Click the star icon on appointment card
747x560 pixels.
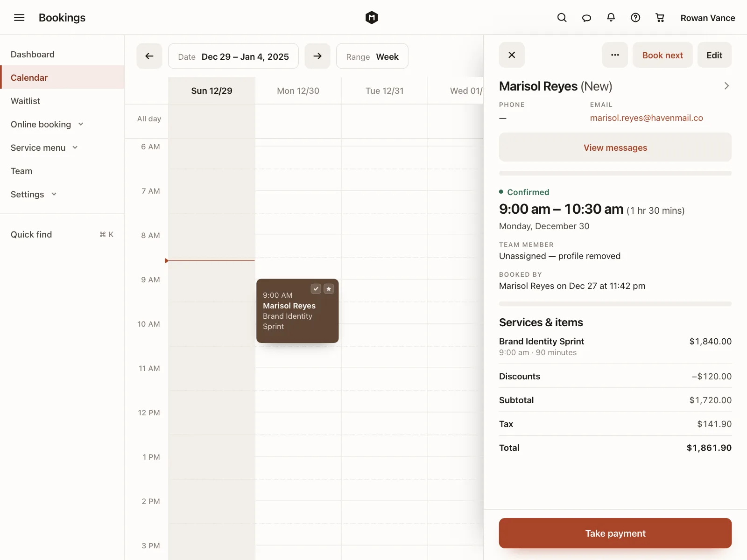coord(329,289)
